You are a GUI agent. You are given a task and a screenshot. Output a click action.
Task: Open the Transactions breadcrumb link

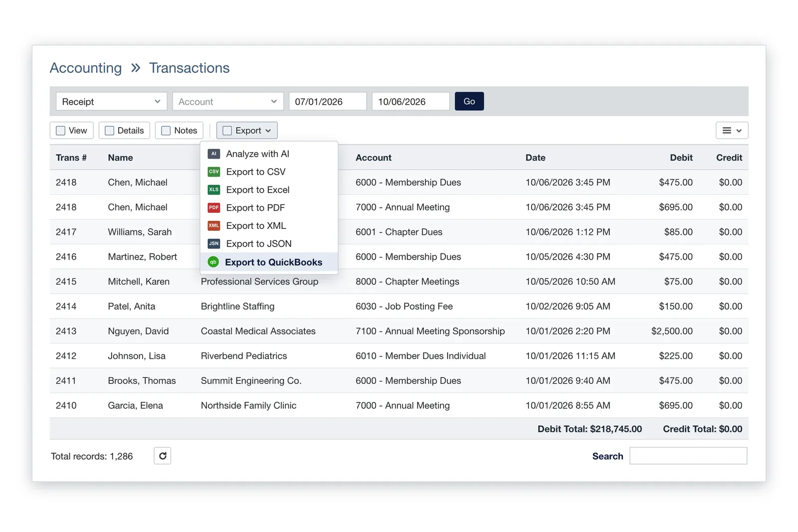coord(190,68)
